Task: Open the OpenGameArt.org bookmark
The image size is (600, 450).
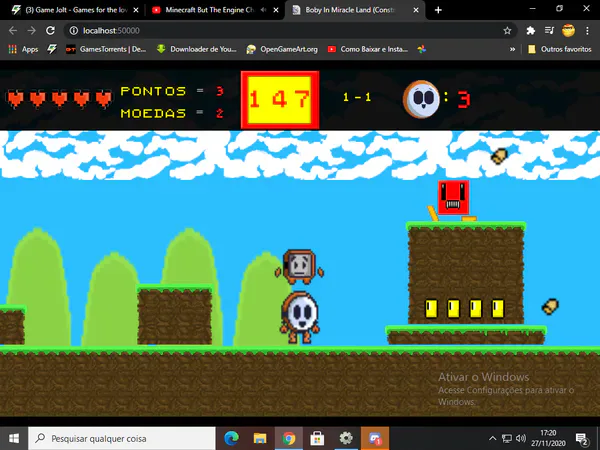Action: pos(282,49)
